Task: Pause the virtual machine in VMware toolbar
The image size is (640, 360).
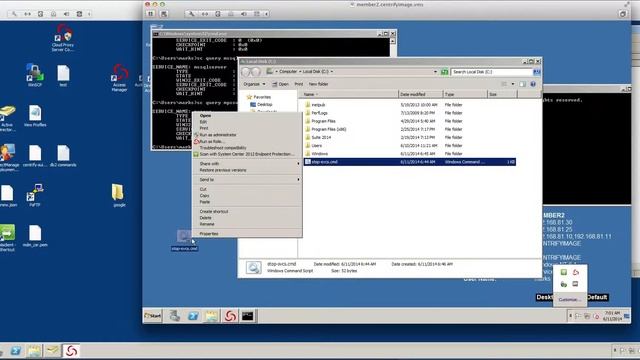Action: click(x=151, y=14)
